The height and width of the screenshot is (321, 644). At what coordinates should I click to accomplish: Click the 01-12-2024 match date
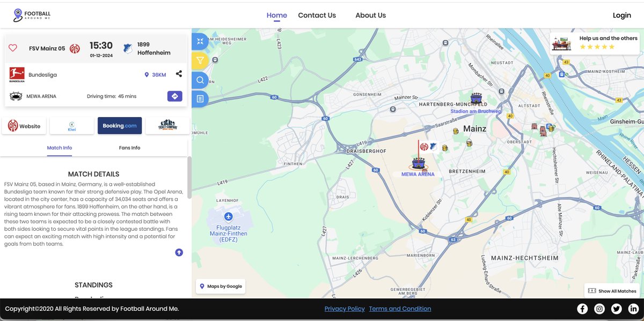(101, 55)
